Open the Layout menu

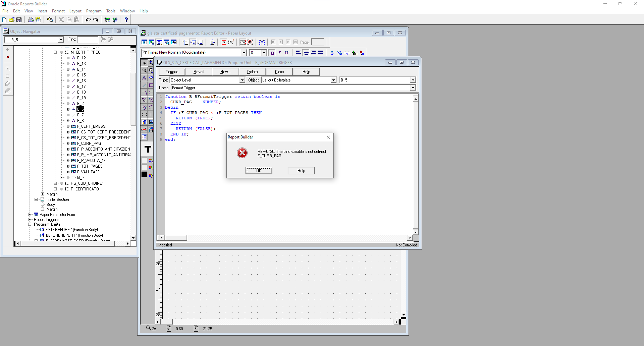click(x=75, y=11)
